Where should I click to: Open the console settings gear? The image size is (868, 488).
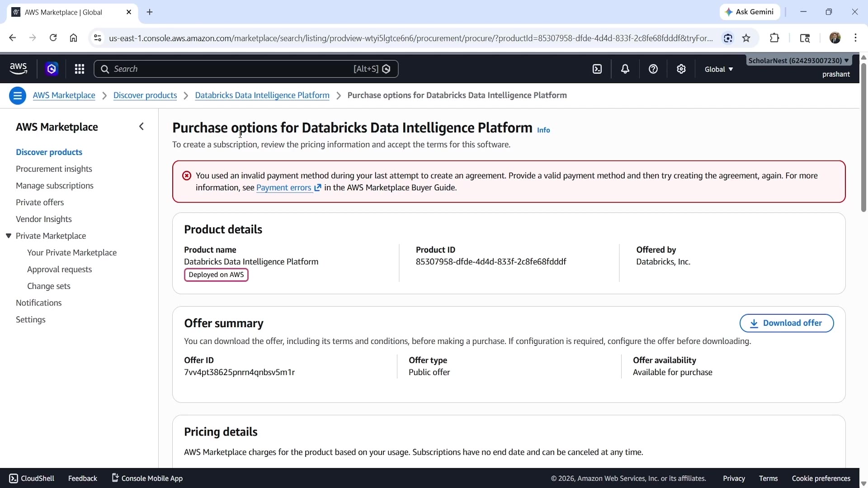pyautogui.click(x=681, y=69)
